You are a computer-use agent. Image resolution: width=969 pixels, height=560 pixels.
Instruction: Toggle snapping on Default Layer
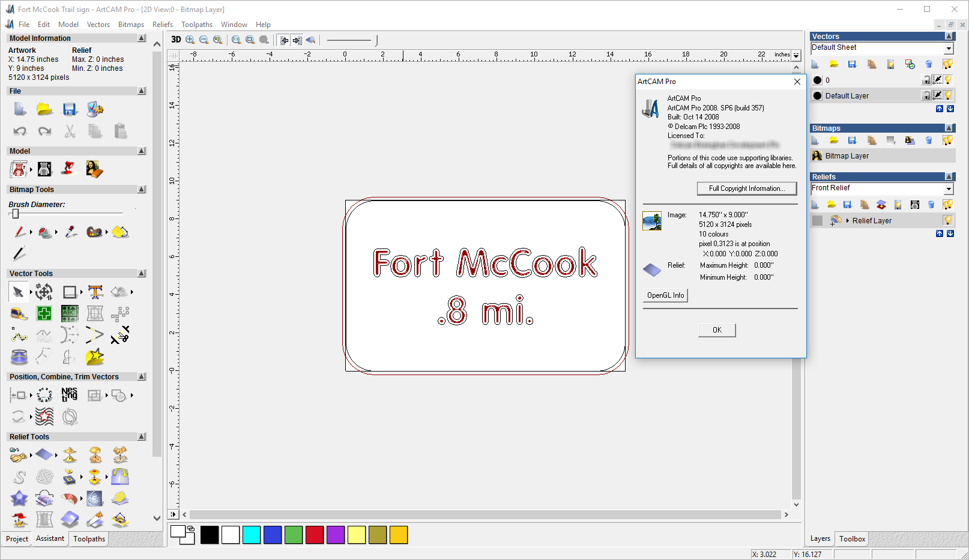(x=937, y=95)
